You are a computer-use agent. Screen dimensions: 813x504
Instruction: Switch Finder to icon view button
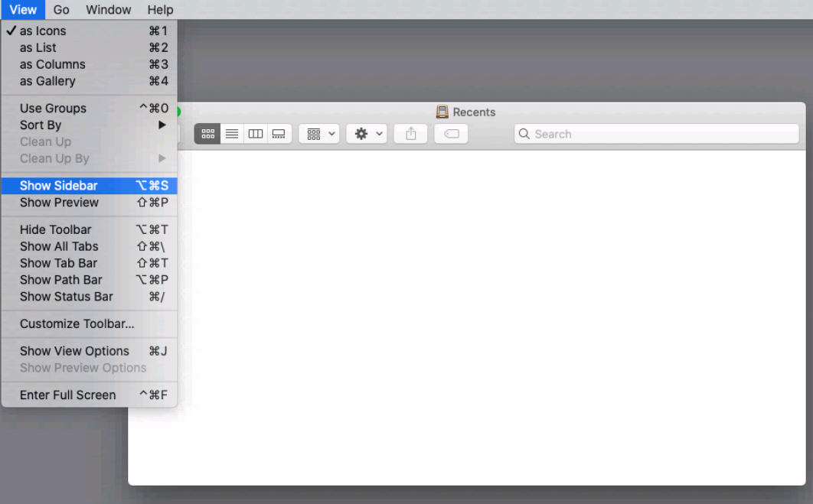click(207, 134)
